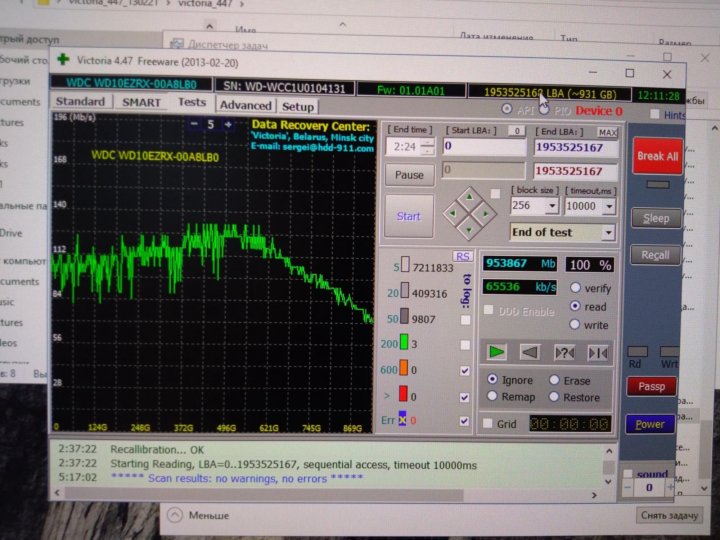720x540 pixels.
Task: Click the up arrow in the navigation diamond
Action: [x=468, y=196]
